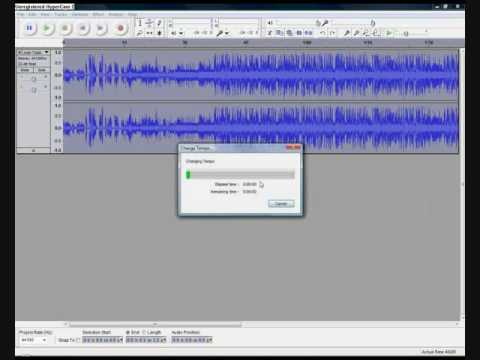Click the Zoom In magnifier icon
Image resolution: width=480 pixels, height=360 pixels.
[x=347, y=33]
